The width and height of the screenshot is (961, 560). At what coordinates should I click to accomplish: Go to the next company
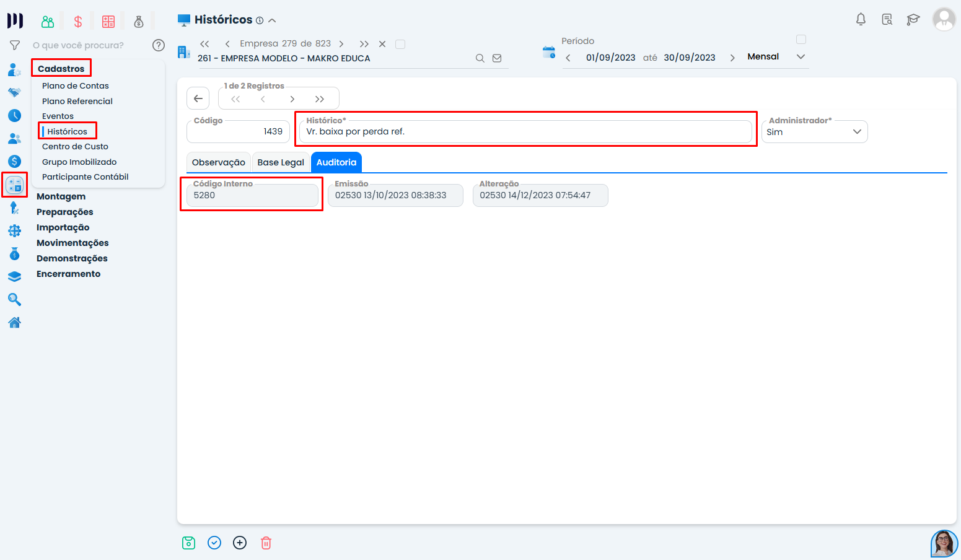coord(341,44)
